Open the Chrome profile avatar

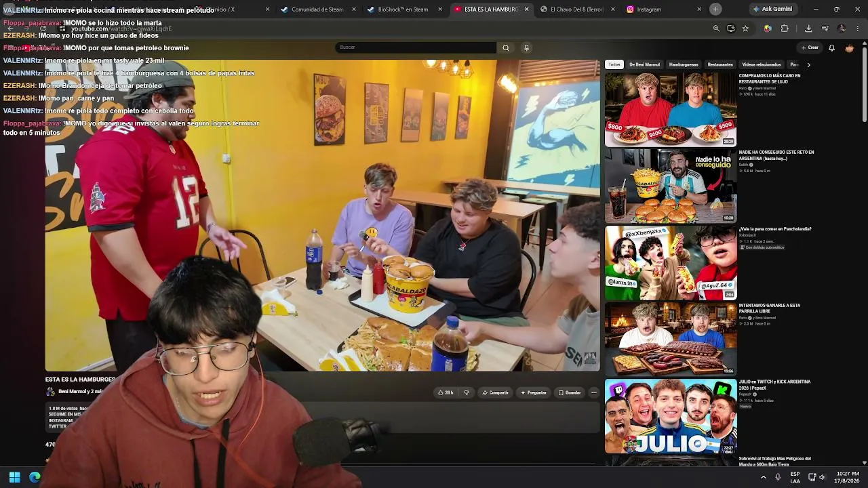[842, 28]
